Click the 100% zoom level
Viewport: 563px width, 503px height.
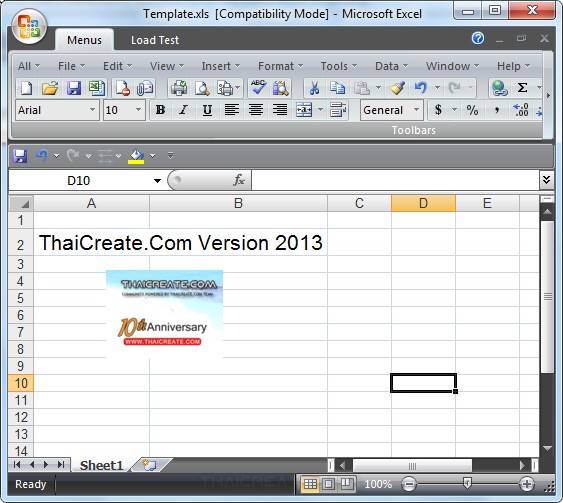[x=378, y=484]
